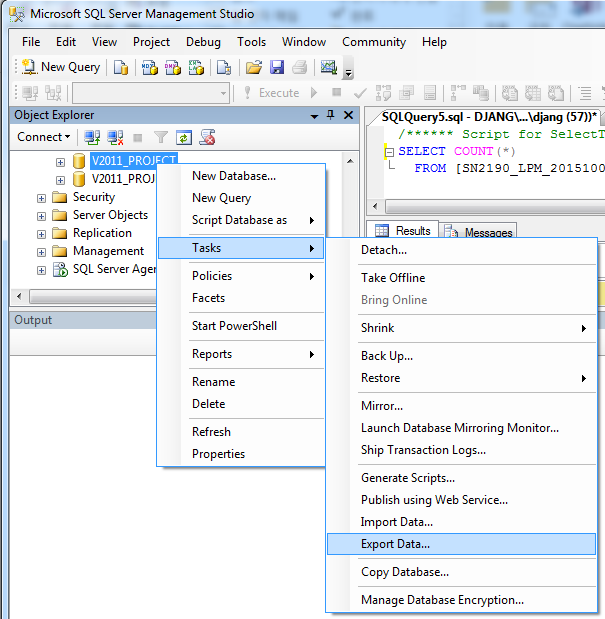The image size is (605, 619).
Task: Expand the Replication folder
Action: point(41,234)
